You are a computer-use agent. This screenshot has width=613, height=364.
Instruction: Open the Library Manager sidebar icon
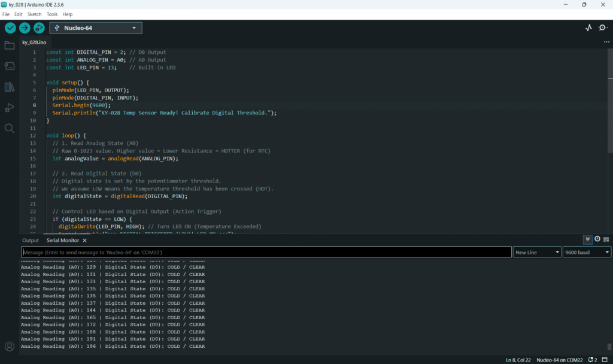(x=10, y=87)
